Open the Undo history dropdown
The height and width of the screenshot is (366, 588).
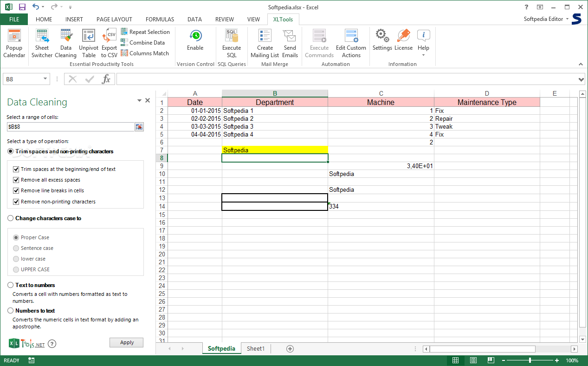point(43,7)
